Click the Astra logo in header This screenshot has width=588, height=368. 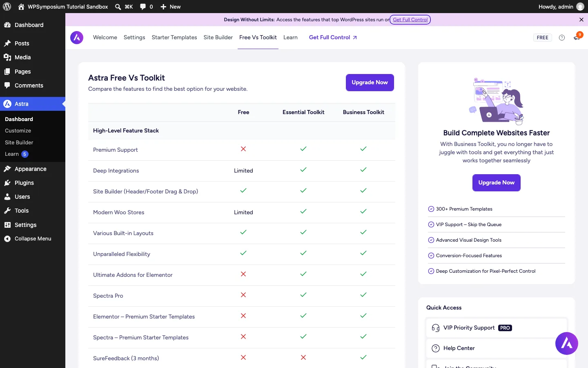click(77, 38)
